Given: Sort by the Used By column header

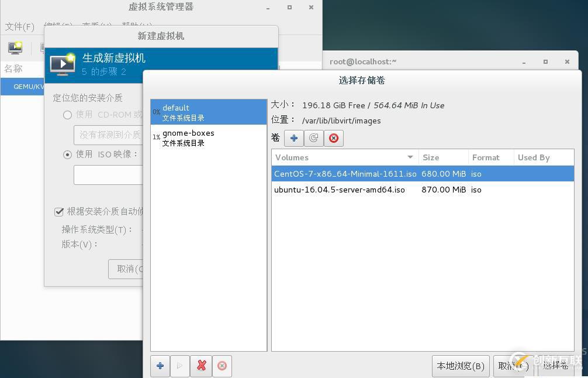Looking at the screenshot, I should (544, 157).
